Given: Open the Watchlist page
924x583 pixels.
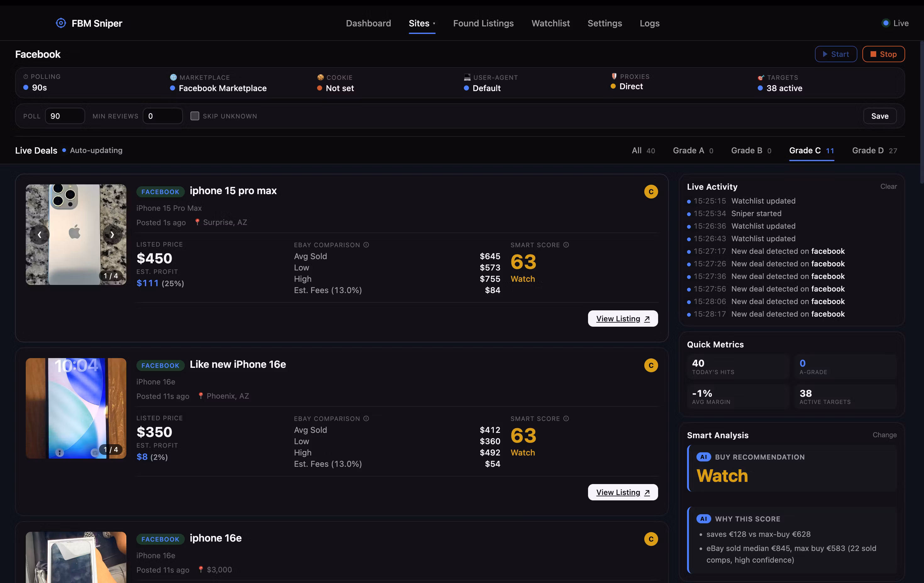Looking at the screenshot, I should click(550, 23).
